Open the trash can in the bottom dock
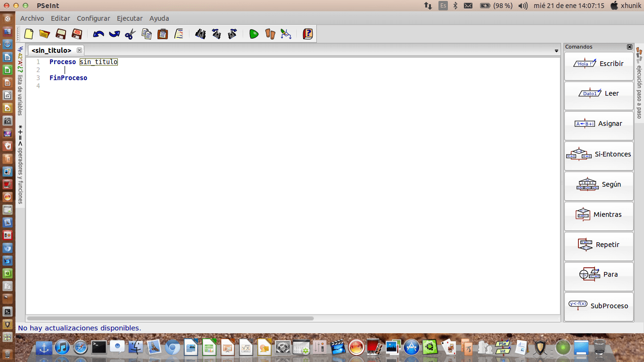 599,348
